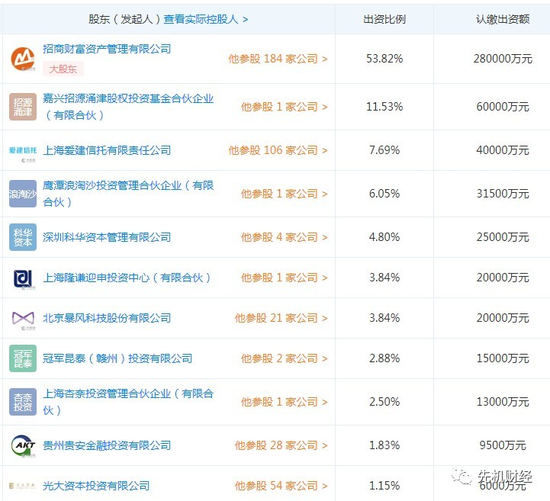
Task: Open 贵州贵安金融投资有限公司 link
Action: tap(107, 446)
